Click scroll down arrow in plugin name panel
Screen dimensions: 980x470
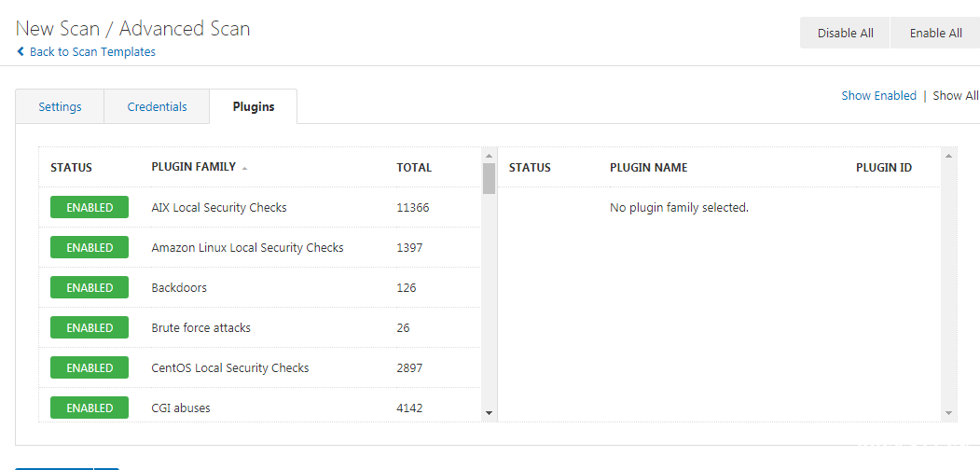[x=949, y=412]
